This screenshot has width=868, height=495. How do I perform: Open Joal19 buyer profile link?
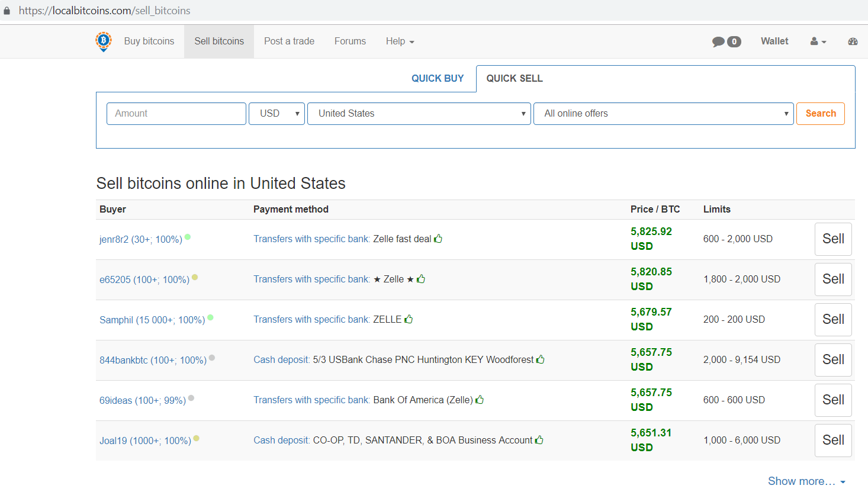(146, 441)
